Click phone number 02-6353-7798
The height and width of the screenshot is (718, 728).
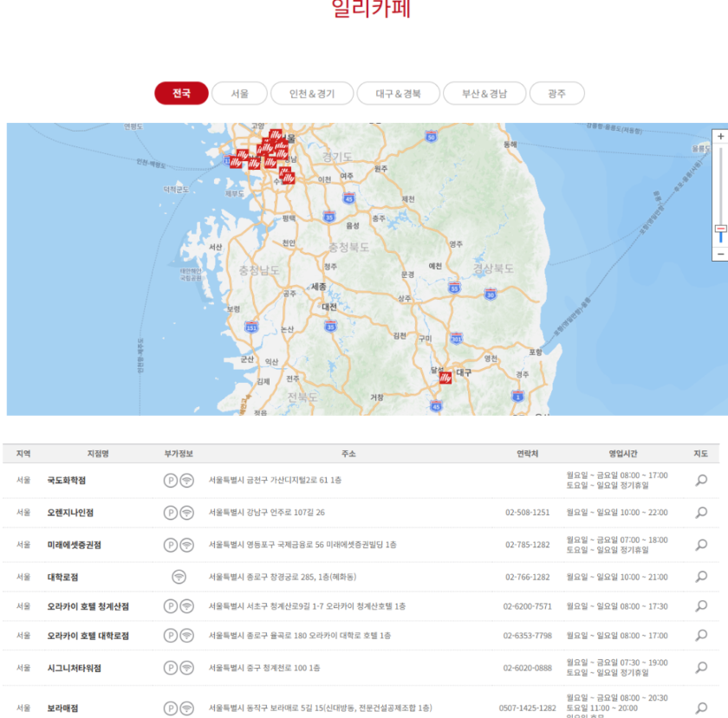click(528, 636)
